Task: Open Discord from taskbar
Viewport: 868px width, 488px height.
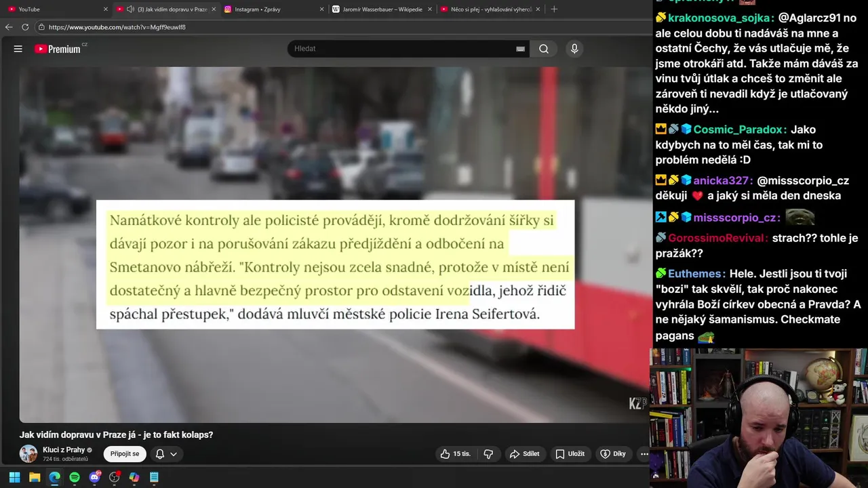Action: tap(94, 477)
